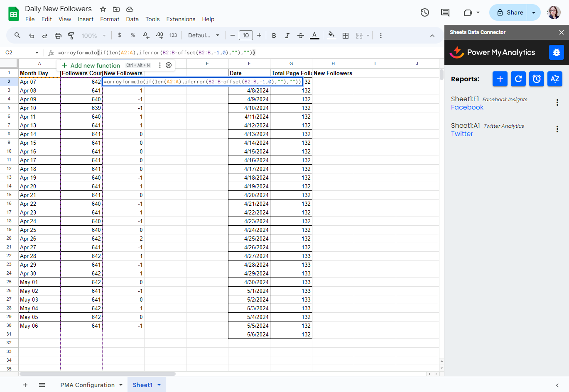Image resolution: width=569 pixels, height=392 pixels.
Task: Open the Sheet1 tab dropdown arrow
Action: tap(159, 385)
